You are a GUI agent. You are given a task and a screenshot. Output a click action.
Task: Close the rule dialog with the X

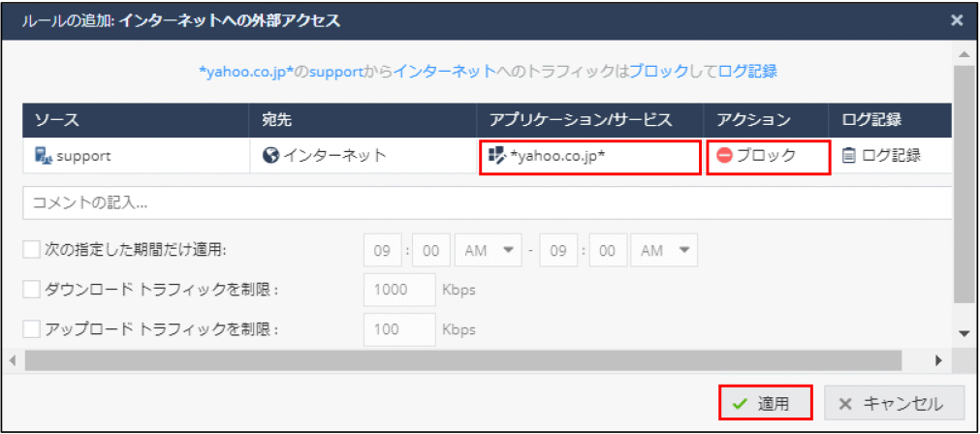957,19
